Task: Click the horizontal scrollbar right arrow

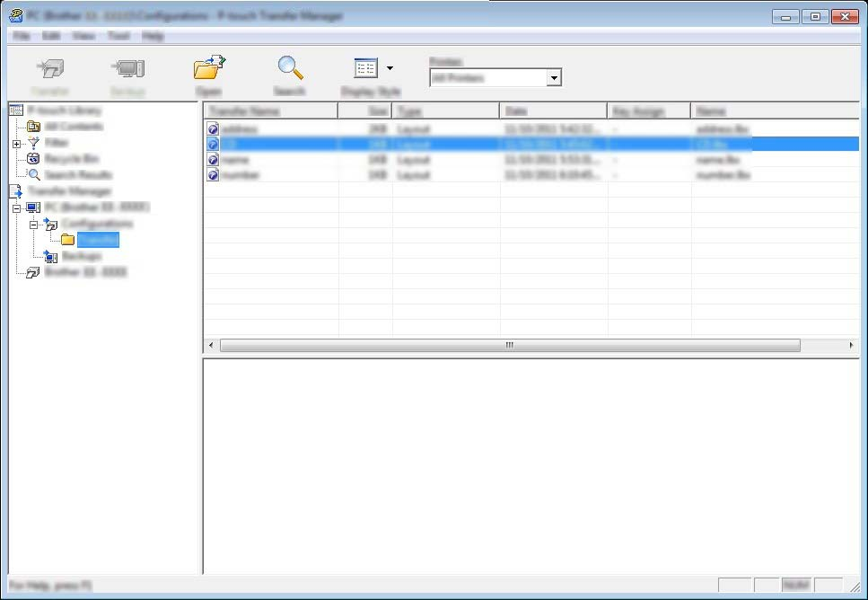Action: [851, 345]
